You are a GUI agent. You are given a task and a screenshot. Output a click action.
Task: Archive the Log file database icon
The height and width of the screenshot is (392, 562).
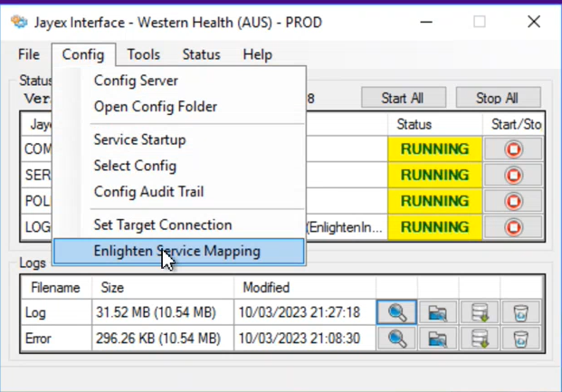pyautogui.click(x=480, y=312)
